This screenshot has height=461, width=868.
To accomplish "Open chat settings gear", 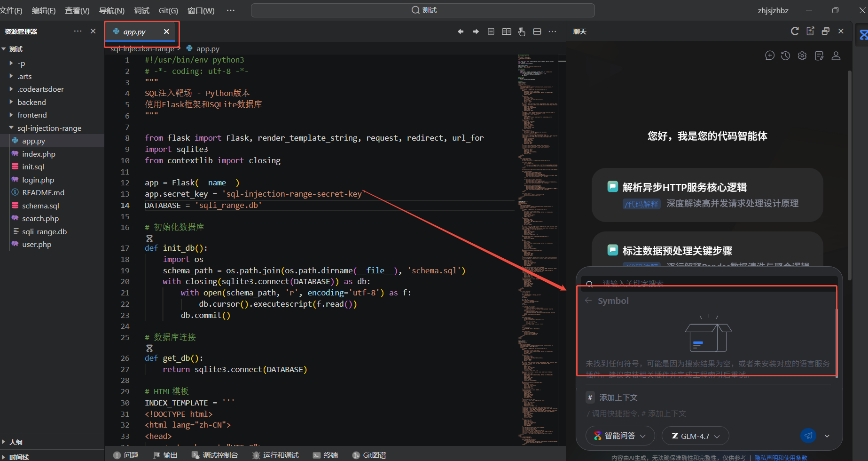I will 802,56.
